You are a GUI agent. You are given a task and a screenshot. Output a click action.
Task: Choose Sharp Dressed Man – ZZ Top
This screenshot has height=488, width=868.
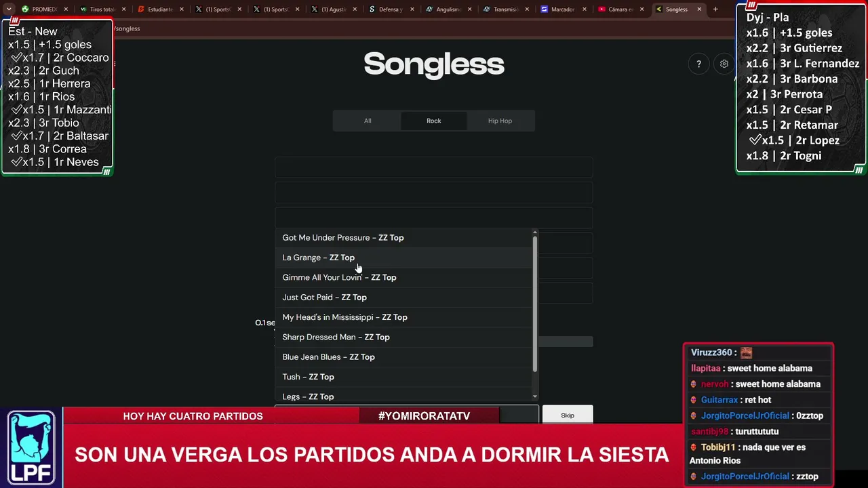(x=403, y=337)
